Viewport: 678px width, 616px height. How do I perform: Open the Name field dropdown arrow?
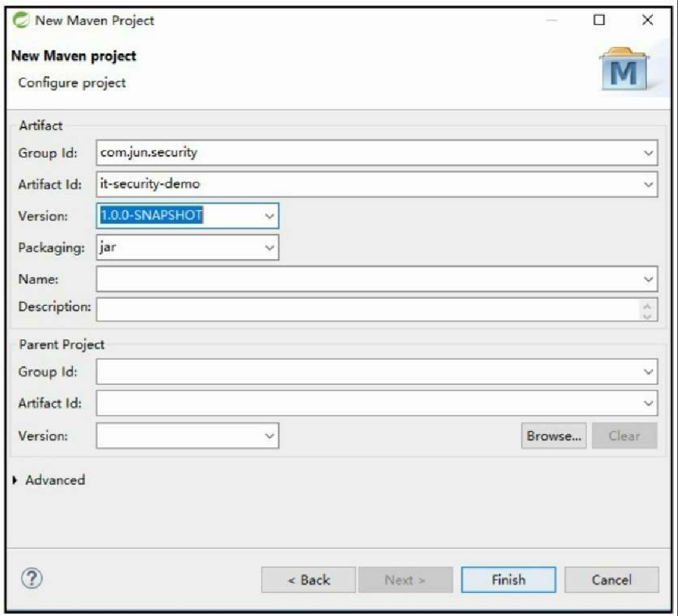(x=648, y=279)
